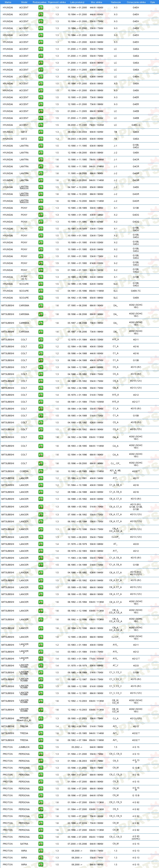Click fuel icon in Pony 43kW / 58KM row
Image resolution: width=159 pixels, height=868 pixels.
[41, 215]
